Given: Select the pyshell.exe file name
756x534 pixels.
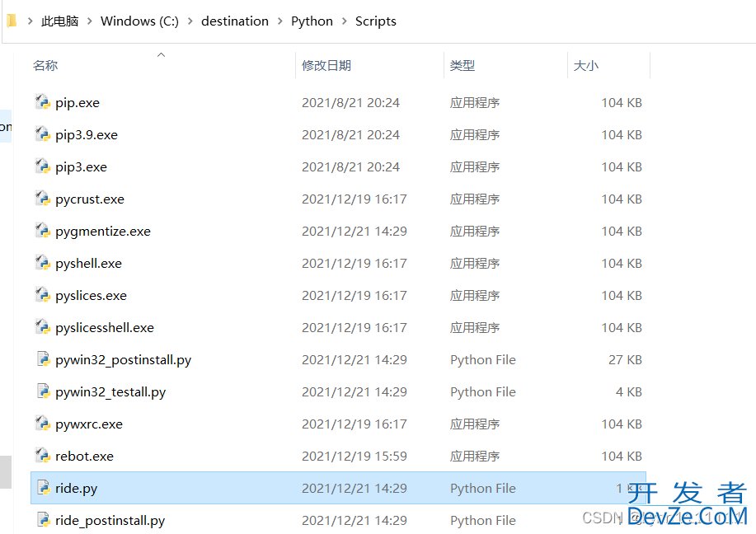Looking at the screenshot, I should click(89, 264).
